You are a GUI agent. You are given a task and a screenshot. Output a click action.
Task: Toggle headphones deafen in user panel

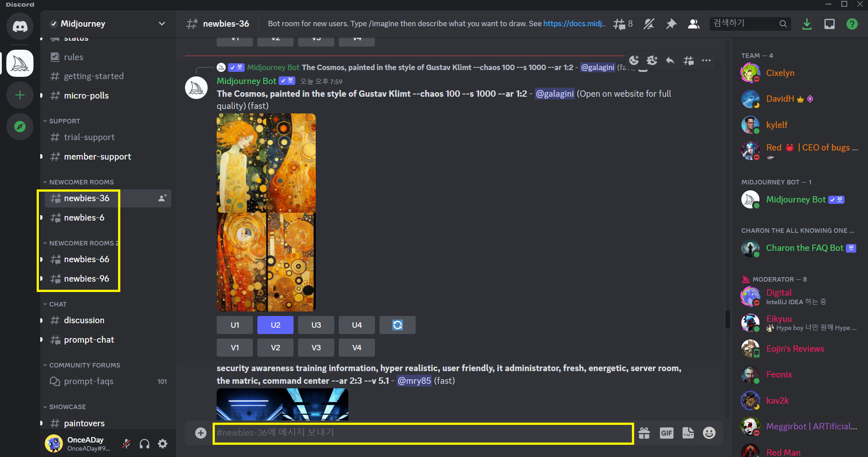pyautogui.click(x=144, y=444)
